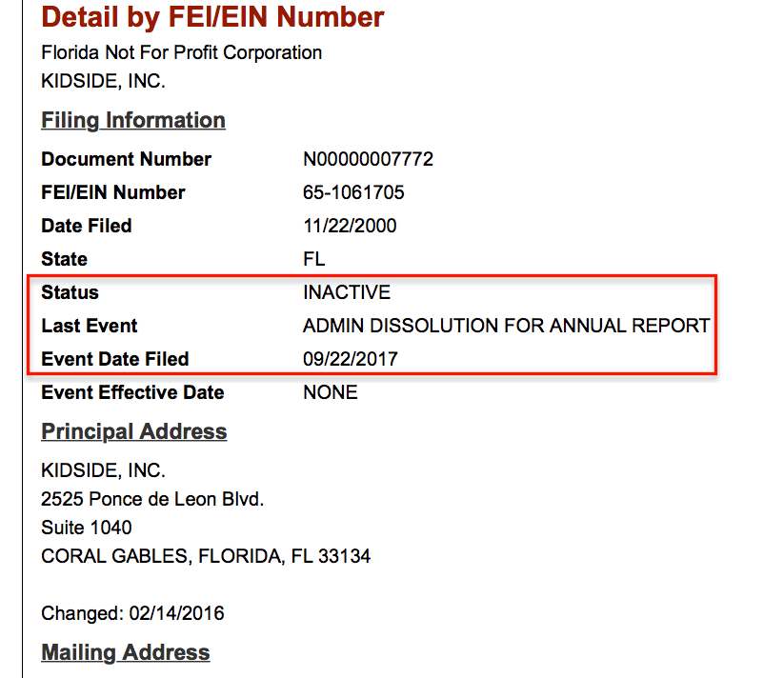Select the Date Filed value 11/22/2000
Viewport: 784px width, 678px height.
tap(350, 226)
